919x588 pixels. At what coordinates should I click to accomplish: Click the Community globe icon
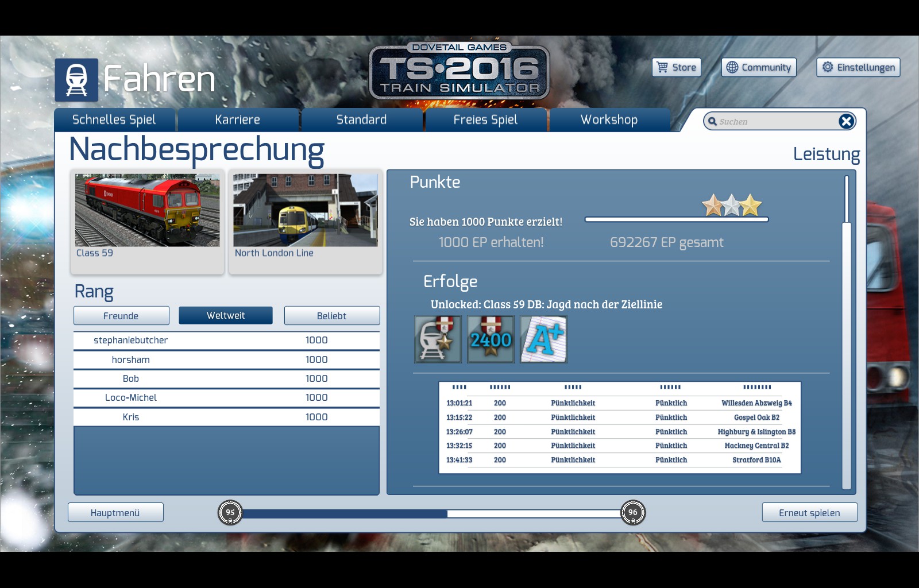[732, 67]
